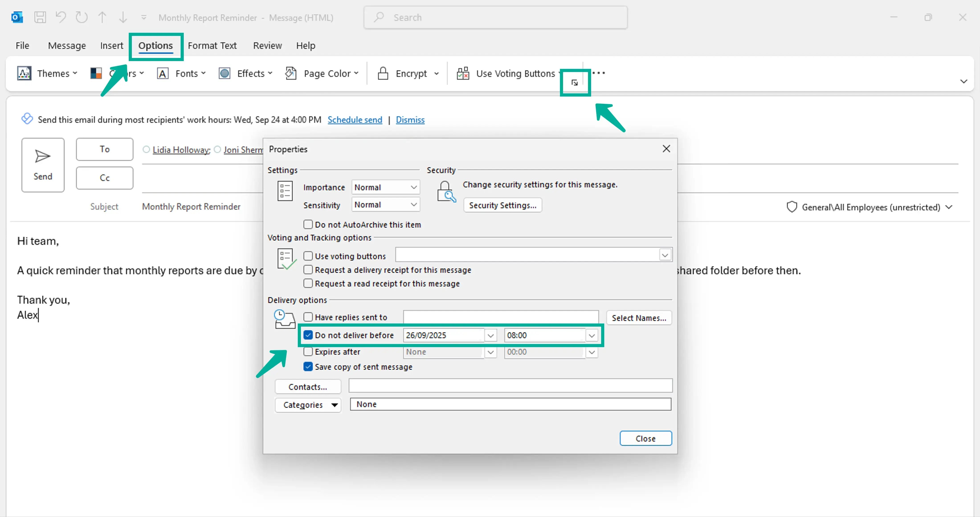Click the Contacts button
Image resolution: width=980 pixels, height=517 pixels.
[x=308, y=387]
